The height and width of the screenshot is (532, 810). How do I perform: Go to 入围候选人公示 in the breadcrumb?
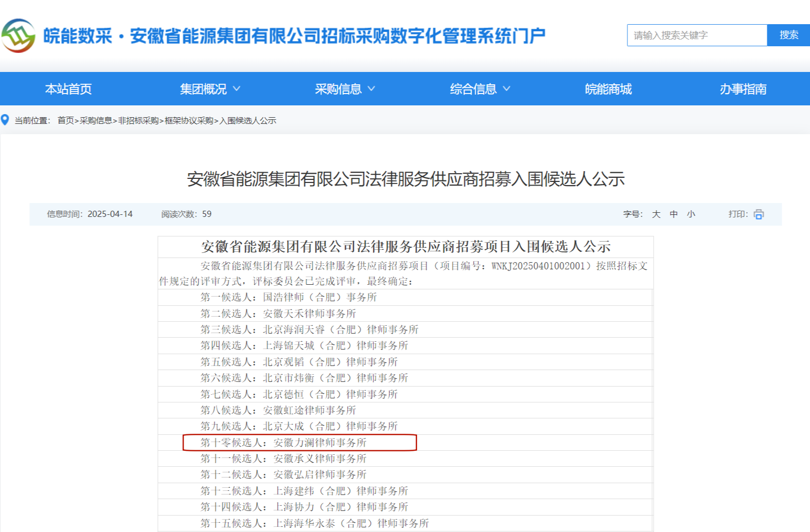point(248,120)
